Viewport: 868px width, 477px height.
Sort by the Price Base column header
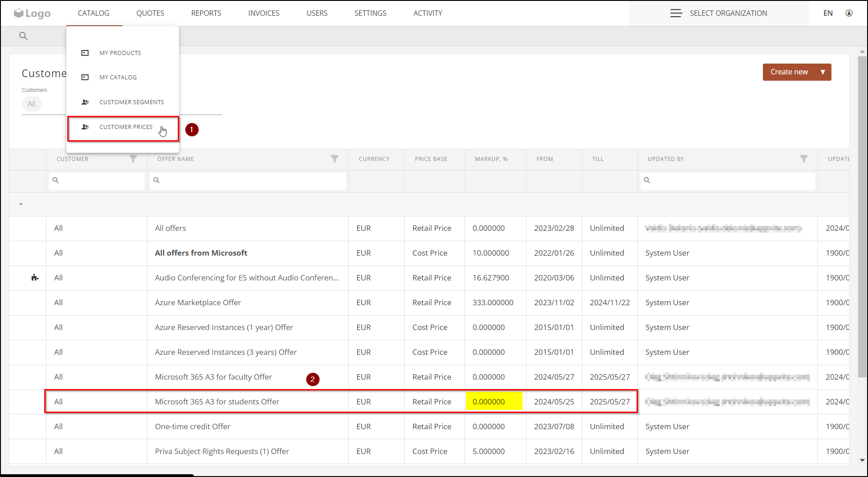(431, 159)
